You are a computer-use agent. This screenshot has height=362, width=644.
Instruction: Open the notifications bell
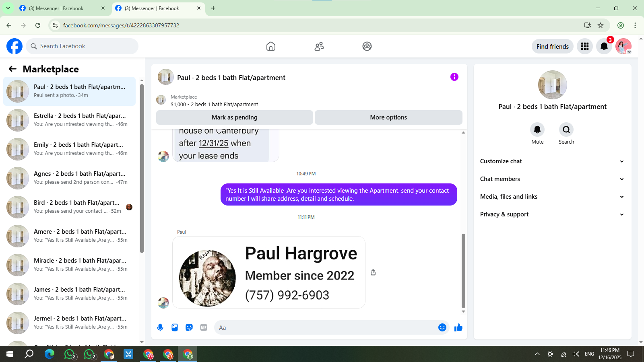click(x=604, y=46)
